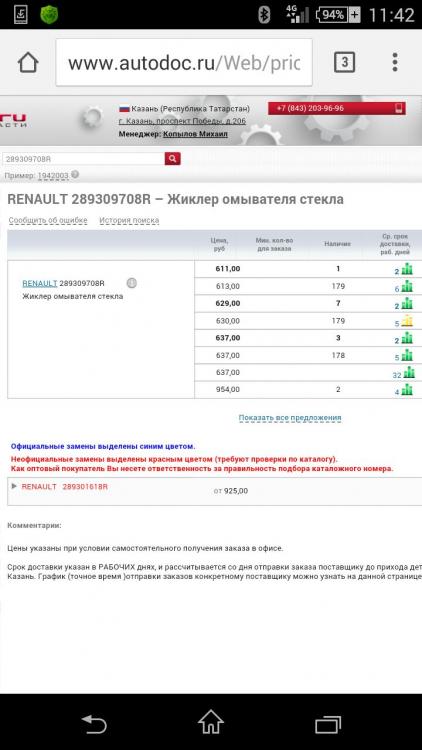Open the browser three-dot menu
The width and height of the screenshot is (422, 750).
pyautogui.click(x=395, y=62)
